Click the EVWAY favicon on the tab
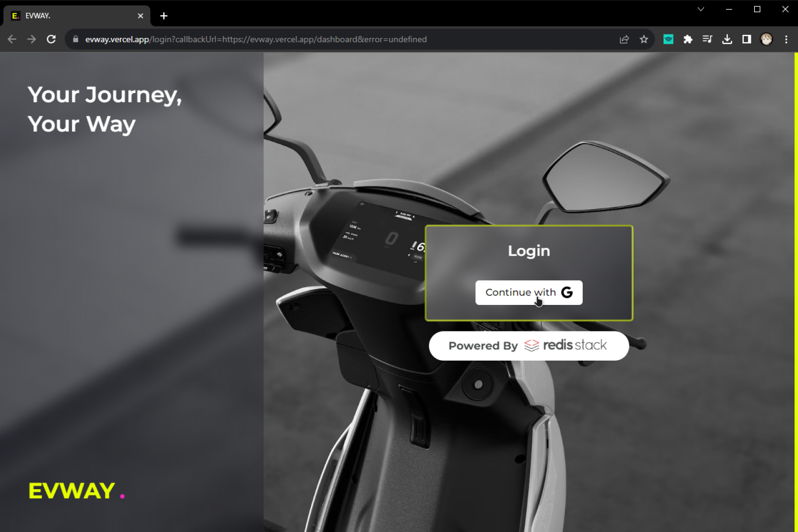 tap(15, 15)
